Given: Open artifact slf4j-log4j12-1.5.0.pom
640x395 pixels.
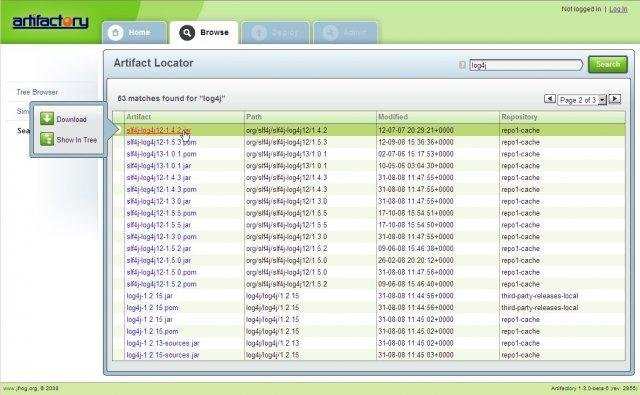Looking at the screenshot, I should pyautogui.click(x=161, y=272).
